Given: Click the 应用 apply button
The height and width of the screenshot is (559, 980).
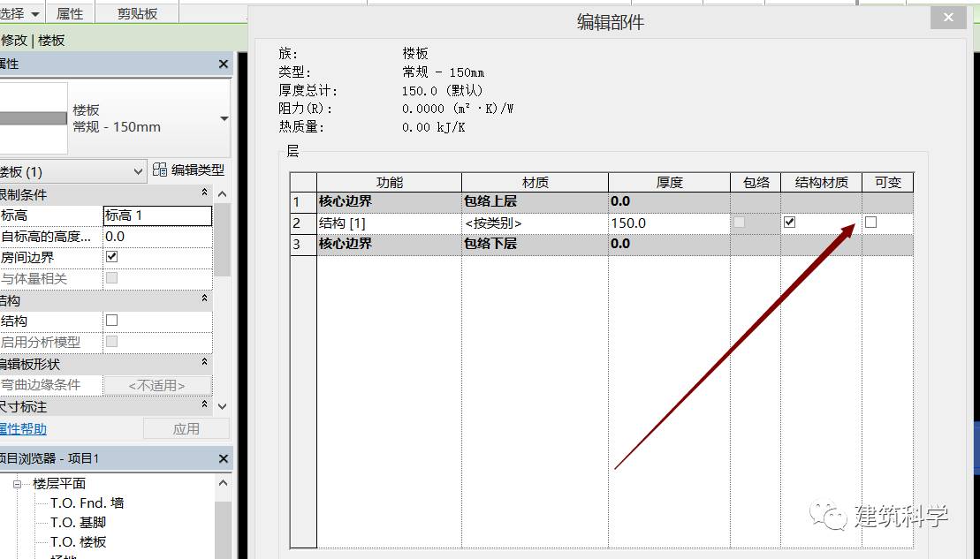Looking at the screenshot, I should click(186, 429).
